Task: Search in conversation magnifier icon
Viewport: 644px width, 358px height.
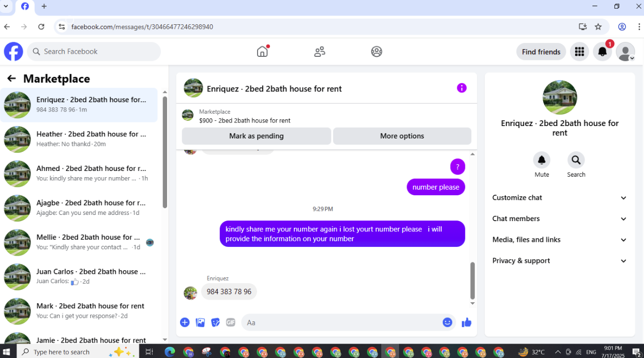Action: tap(576, 160)
